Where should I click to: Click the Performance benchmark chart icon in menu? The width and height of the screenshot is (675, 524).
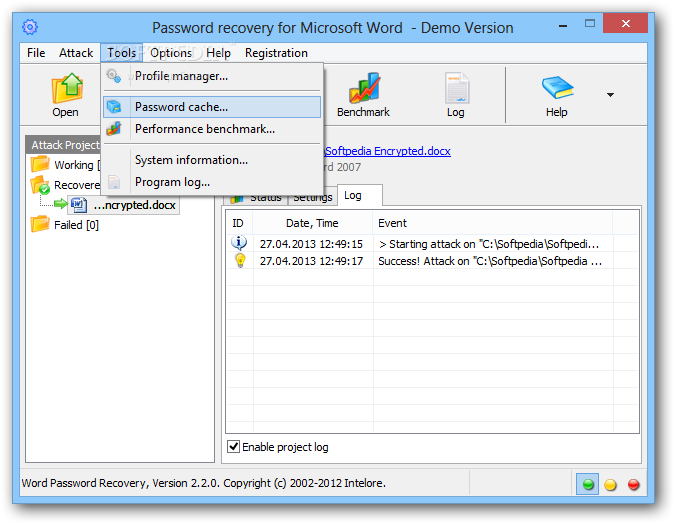pos(114,129)
